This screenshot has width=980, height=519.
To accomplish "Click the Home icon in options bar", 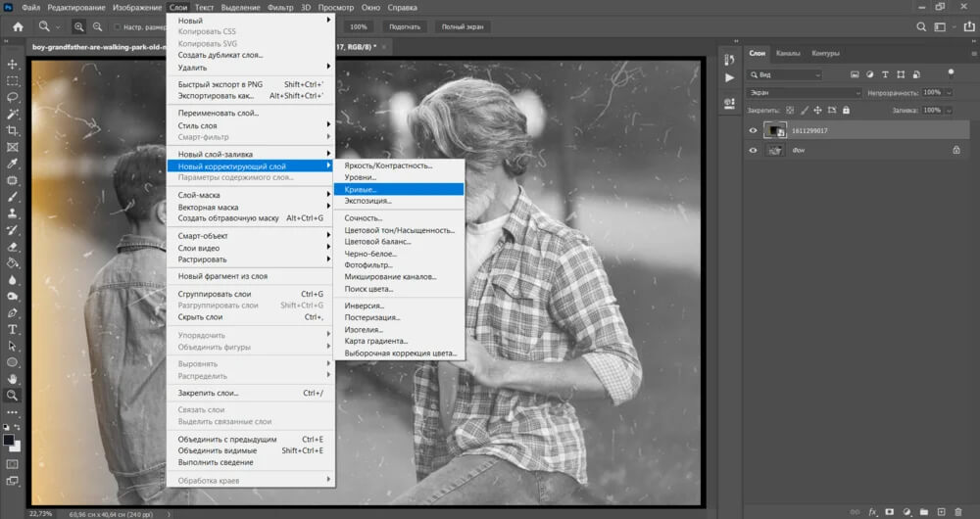I will point(17,26).
